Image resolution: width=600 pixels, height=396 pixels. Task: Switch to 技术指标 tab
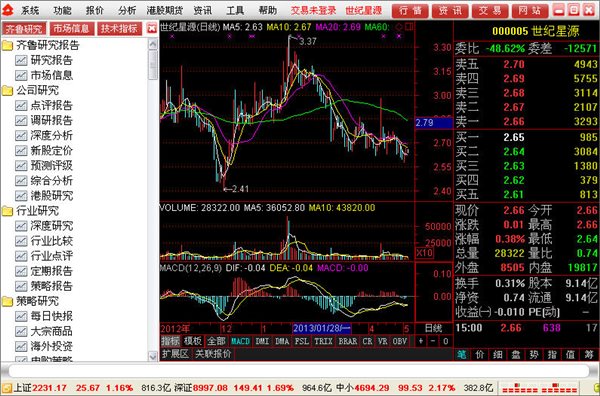tap(119, 29)
